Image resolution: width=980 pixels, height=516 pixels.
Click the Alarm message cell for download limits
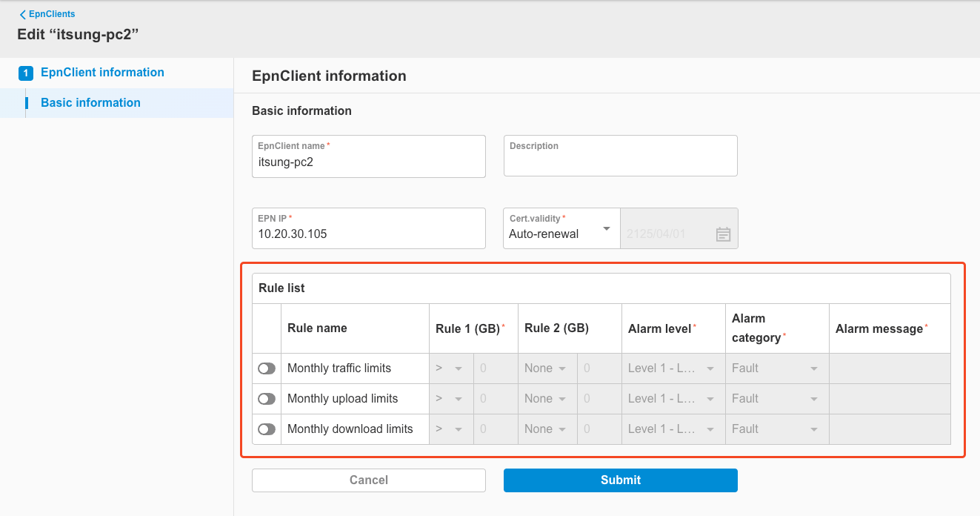coord(889,429)
